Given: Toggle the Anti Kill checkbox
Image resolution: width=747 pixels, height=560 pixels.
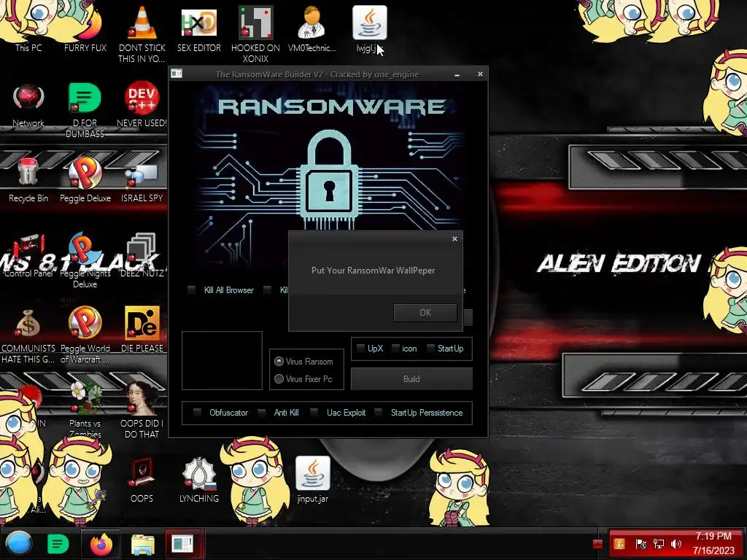Looking at the screenshot, I should pyautogui.click(x=262, y=413).
